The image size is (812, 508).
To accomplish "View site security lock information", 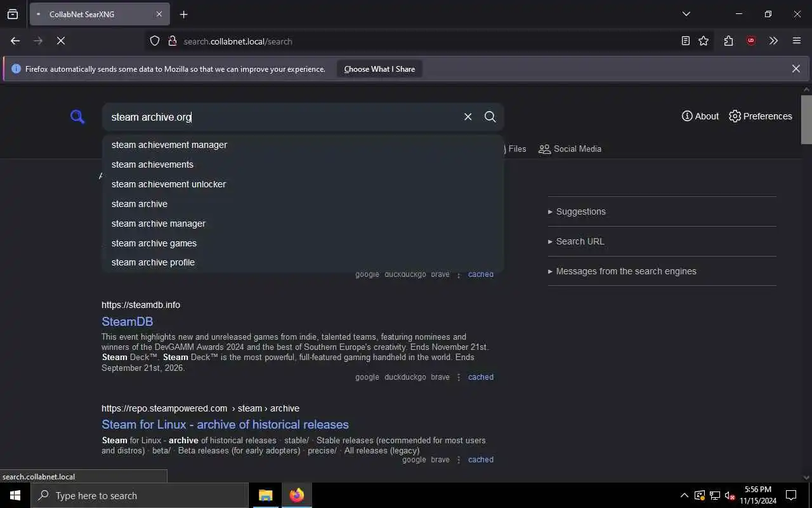I will coord(172,41).
